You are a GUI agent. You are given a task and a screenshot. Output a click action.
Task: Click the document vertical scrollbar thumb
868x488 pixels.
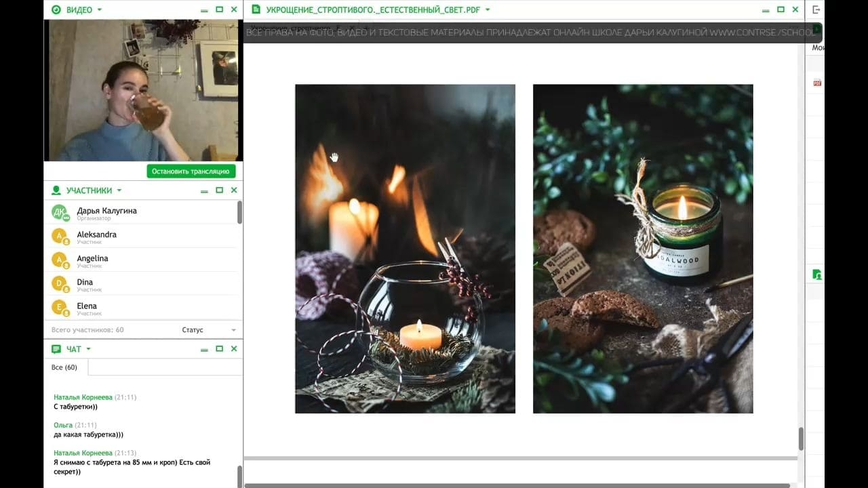tap(801, 439)
